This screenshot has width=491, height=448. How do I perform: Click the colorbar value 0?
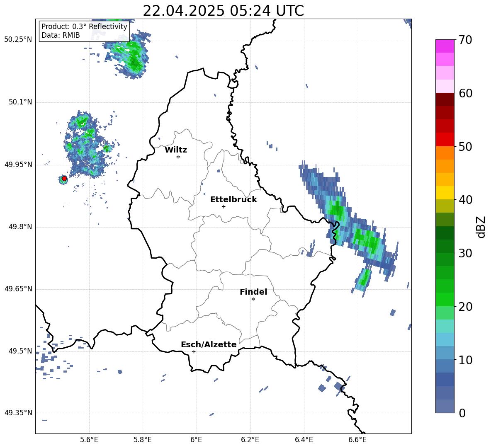(x=462, y=413)
